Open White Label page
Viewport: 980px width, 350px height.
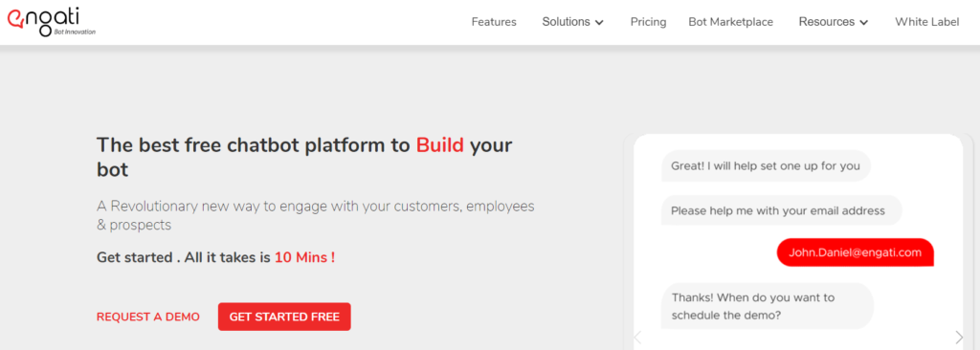point(926,22)
